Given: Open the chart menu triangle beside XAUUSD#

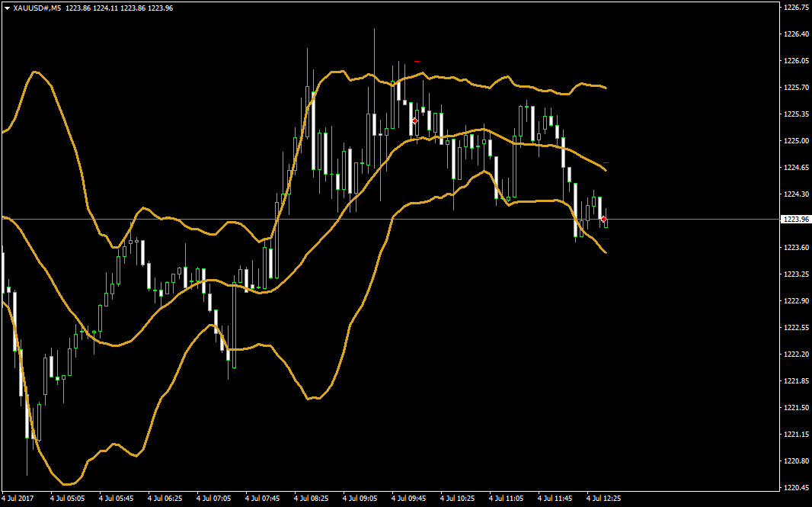Looking at the screenshot, I should [7, 8].
